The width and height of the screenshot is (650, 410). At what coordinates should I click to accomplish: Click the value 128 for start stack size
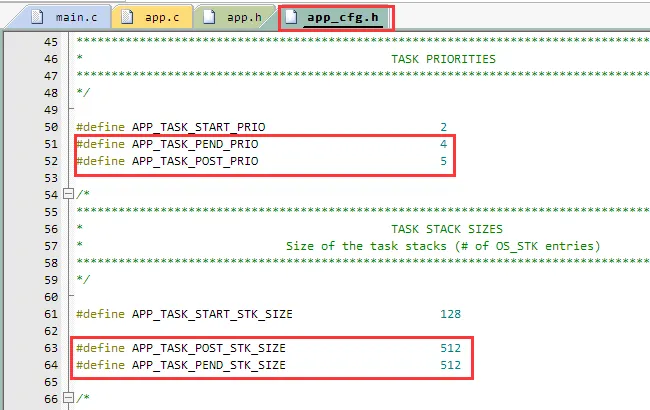click(450, 314)
